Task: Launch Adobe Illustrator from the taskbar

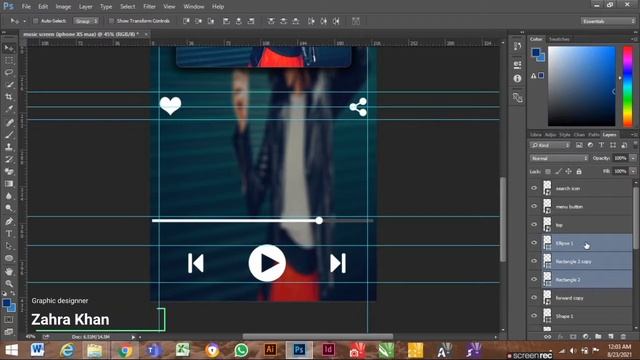Action: click(x=270, y=350)
